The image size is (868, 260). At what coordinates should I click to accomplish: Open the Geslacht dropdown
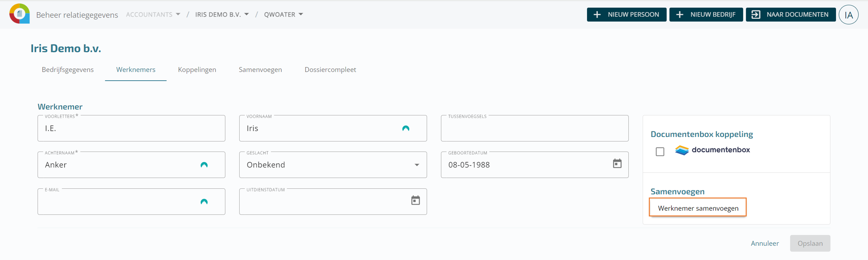[x=333, y=165]
